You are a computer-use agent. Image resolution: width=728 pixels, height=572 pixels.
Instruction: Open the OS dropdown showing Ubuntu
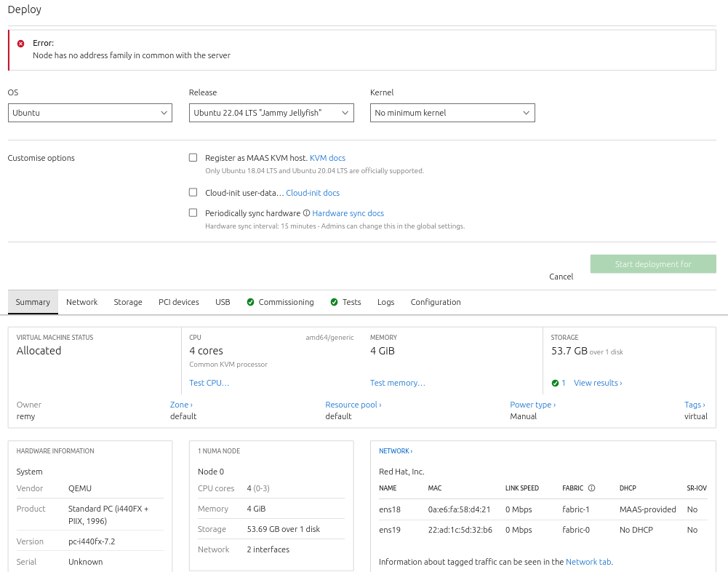pyautogui.click(x=89, y=113)
